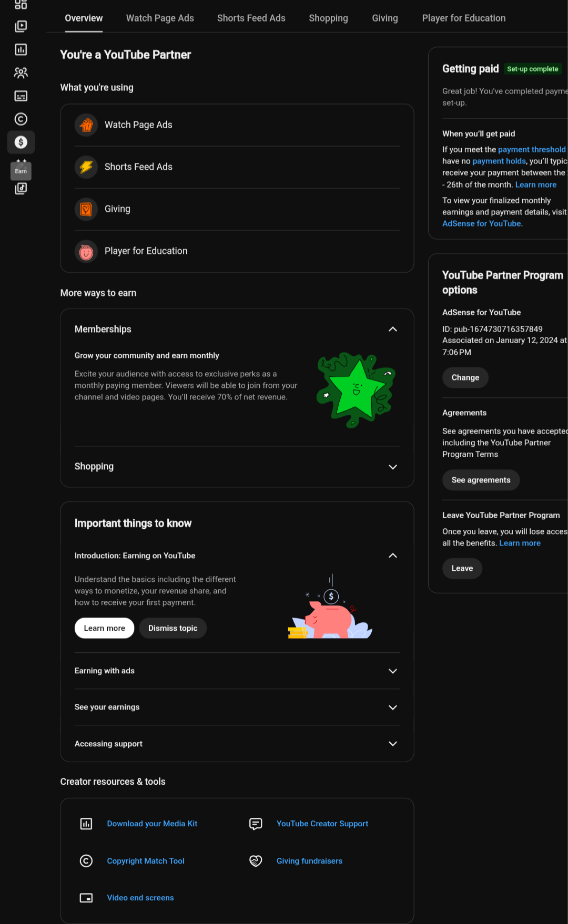Click the Creator Support chat icon

pos(256,824)
